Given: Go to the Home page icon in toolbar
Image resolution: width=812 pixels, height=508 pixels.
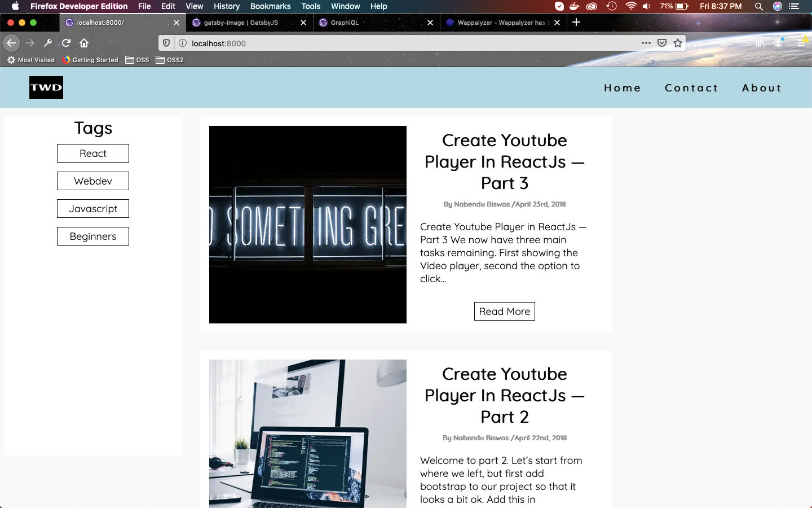Looking at the screenshot, I should (x=84, y=43).
